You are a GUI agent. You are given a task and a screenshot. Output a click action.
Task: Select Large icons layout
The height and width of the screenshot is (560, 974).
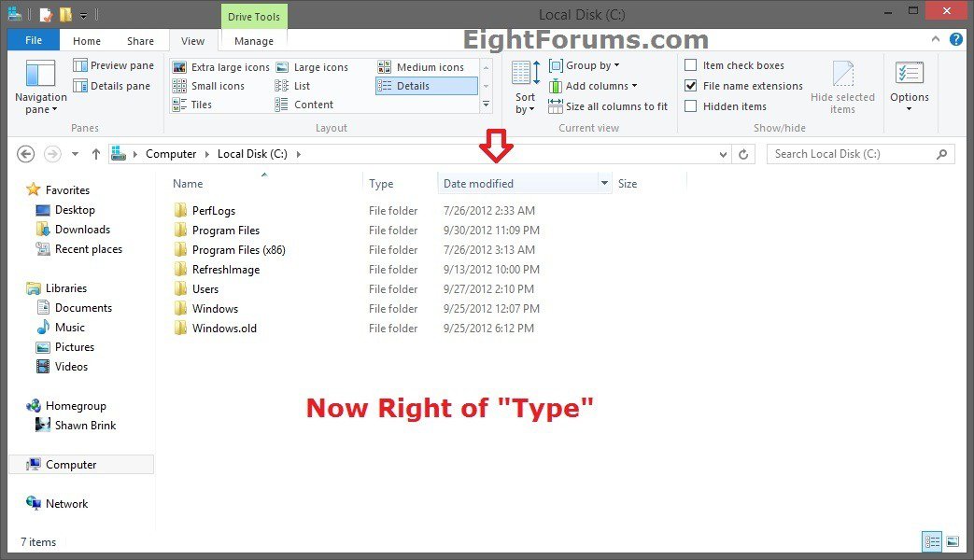313,67
